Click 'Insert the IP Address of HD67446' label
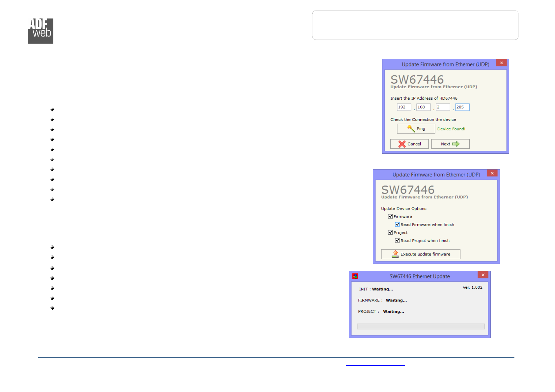 (x=424, y=98)
